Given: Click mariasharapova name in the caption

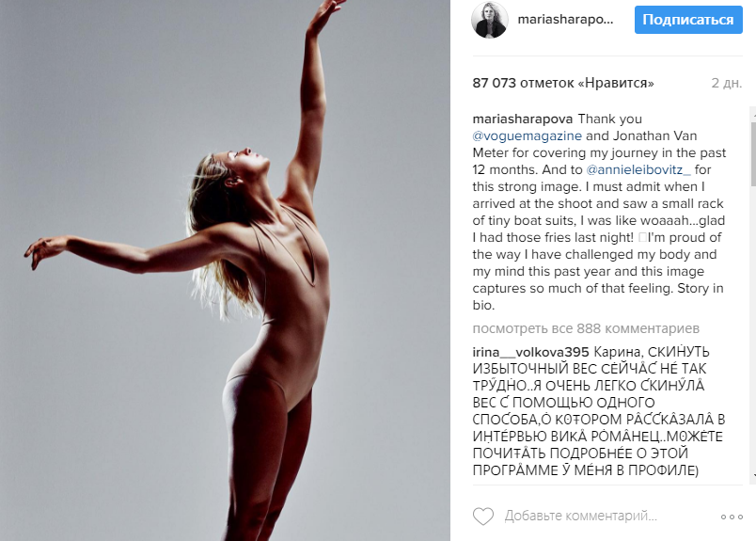Looking at the screenshot, I should 523,119.
